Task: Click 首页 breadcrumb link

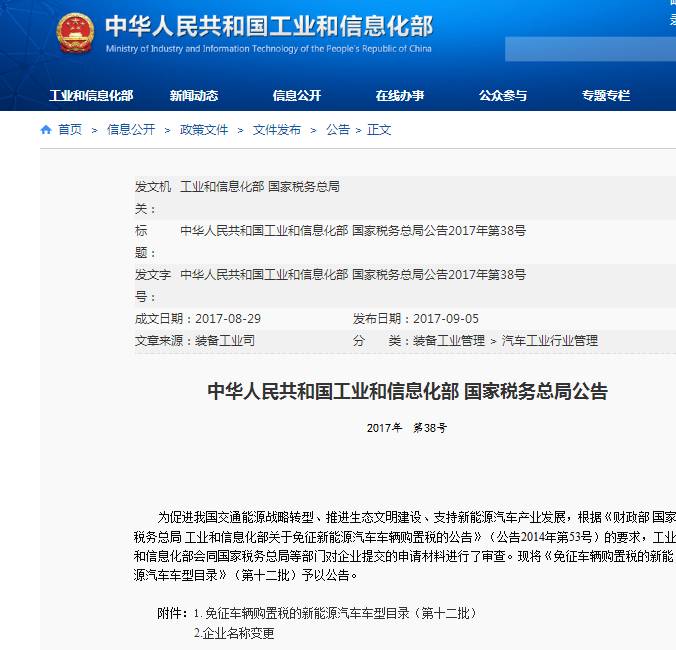Action: point(70,130)
